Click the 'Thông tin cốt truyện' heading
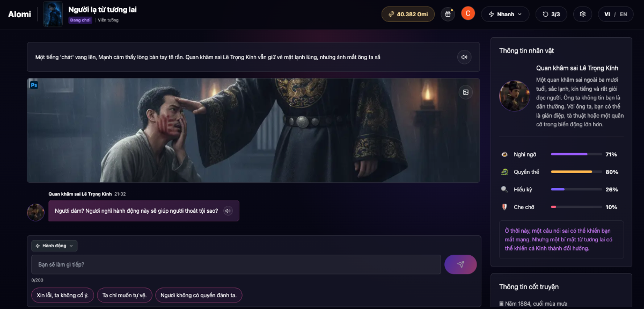644x309 pixels. [x=529, y=287]
